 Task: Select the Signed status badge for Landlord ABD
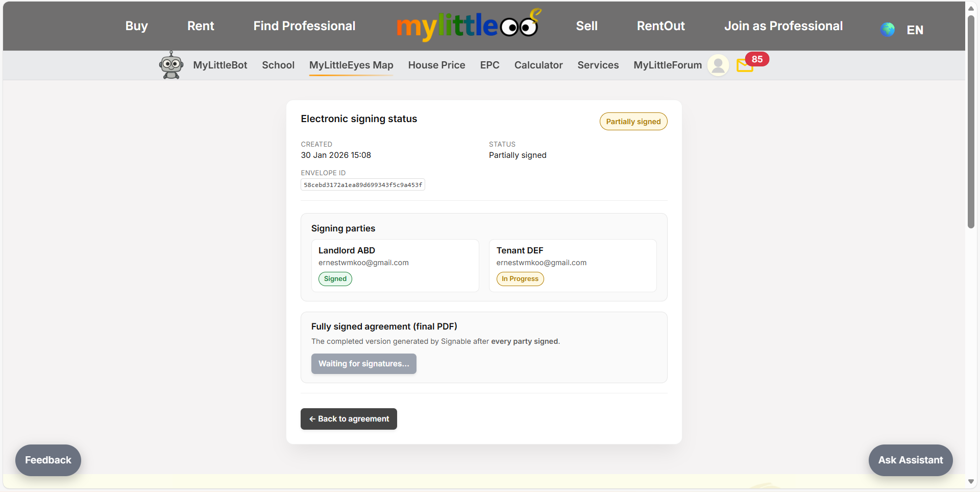pos(335,279)
